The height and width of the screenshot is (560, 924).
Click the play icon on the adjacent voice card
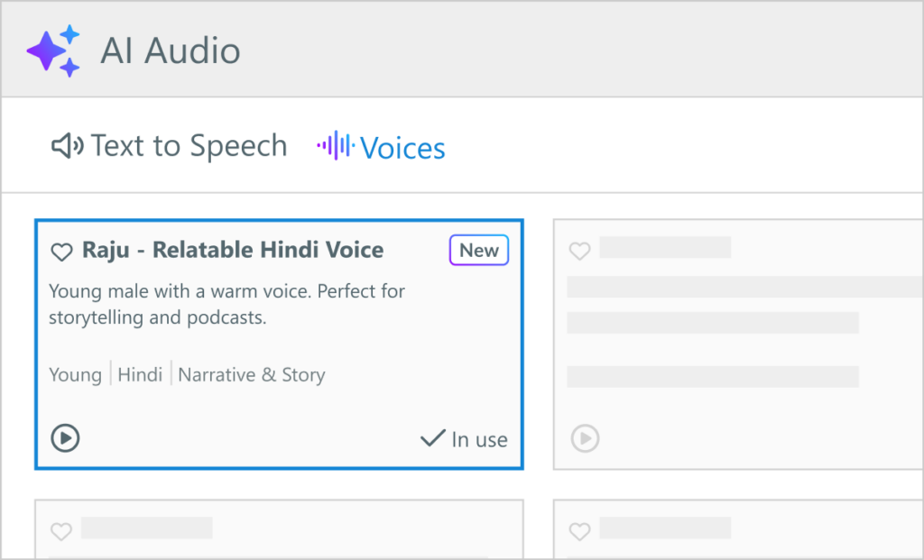(x=585, y=439)
